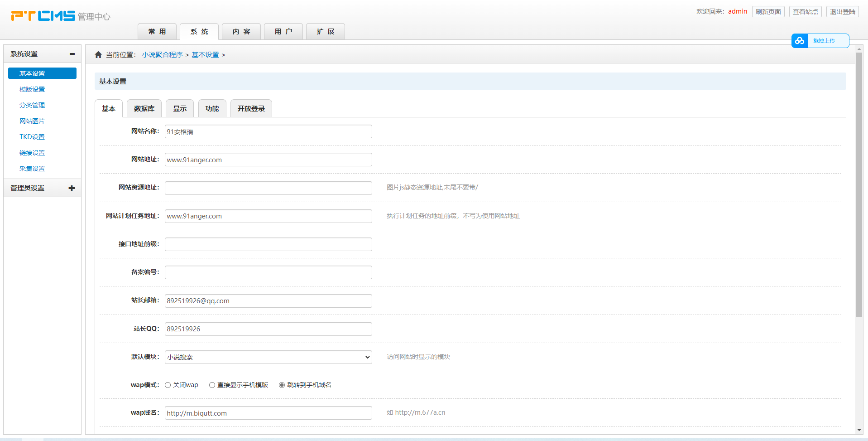Open 模版设置 in the sidebar
This screenshot has width=868, height=441.
[32, 89]
